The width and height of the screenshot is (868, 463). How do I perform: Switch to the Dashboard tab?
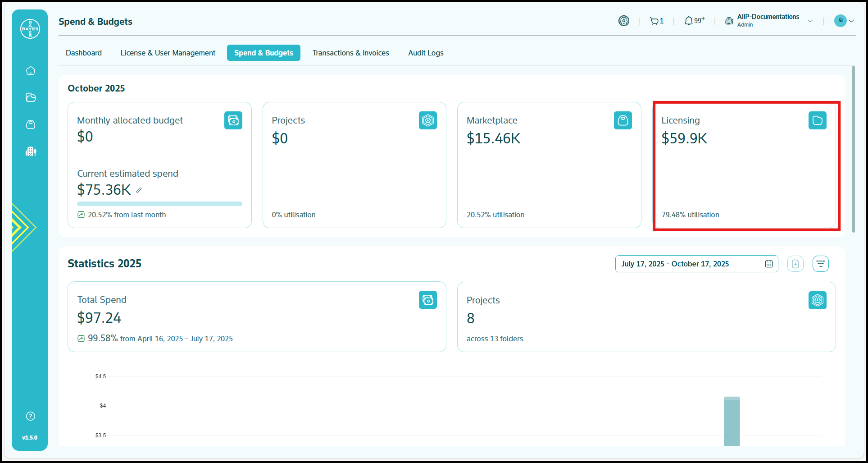pyautogui.click(x=84, y=53)
